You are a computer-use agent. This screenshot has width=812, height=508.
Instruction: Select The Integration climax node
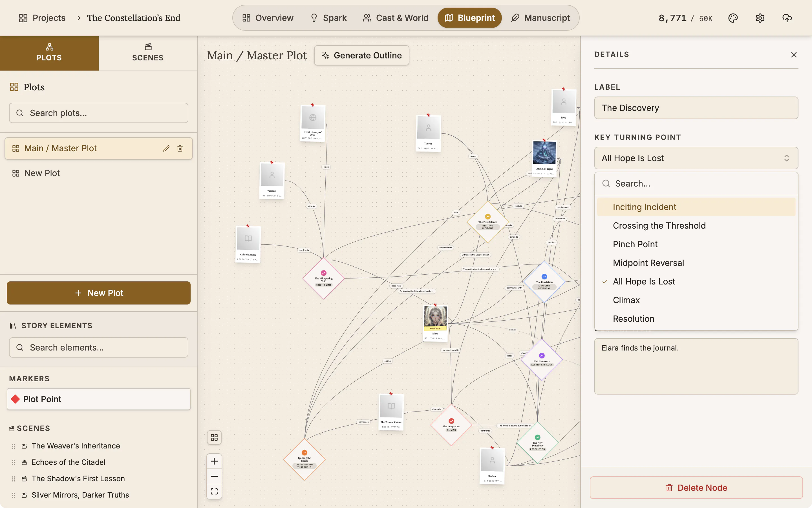(x=451, y=425)
